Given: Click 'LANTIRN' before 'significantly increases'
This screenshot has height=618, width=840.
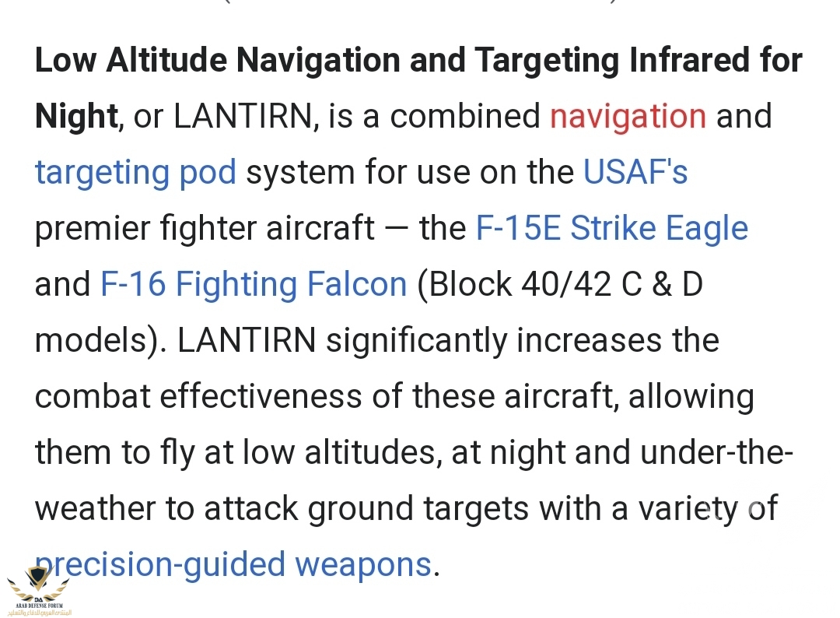Looking at the screenshot, I should [247, 341].
